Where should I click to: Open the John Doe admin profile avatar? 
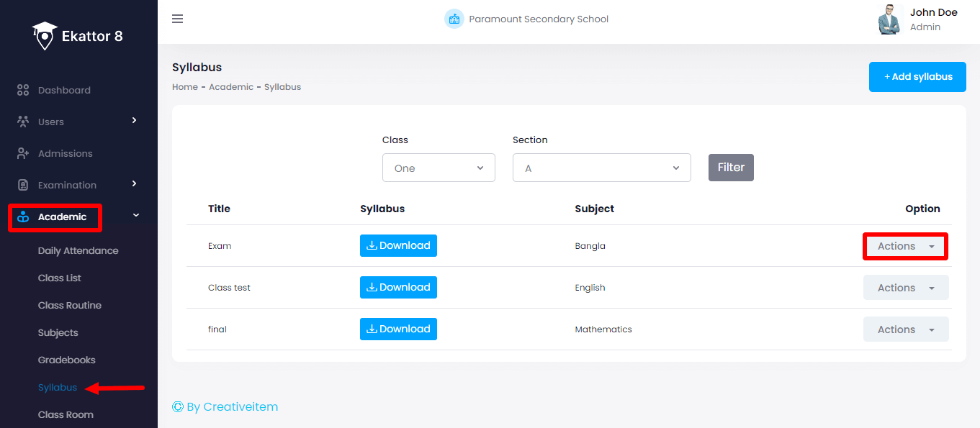tap(889, 19)
